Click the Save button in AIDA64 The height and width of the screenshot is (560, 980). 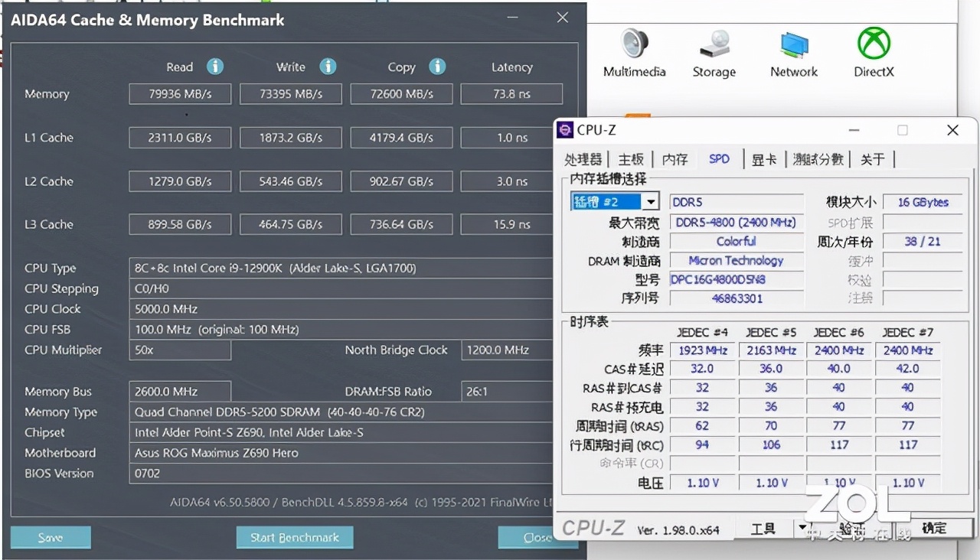(x=51, y=537)
